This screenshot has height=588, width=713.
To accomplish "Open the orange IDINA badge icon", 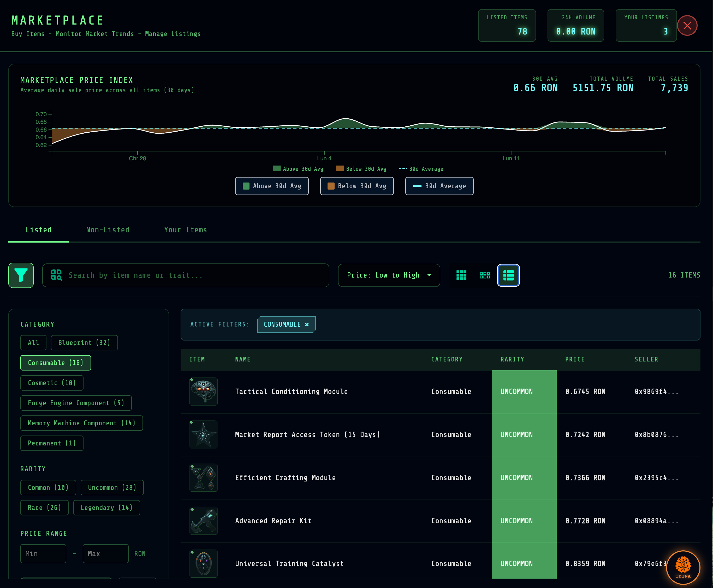I will (x=683, y=567).
